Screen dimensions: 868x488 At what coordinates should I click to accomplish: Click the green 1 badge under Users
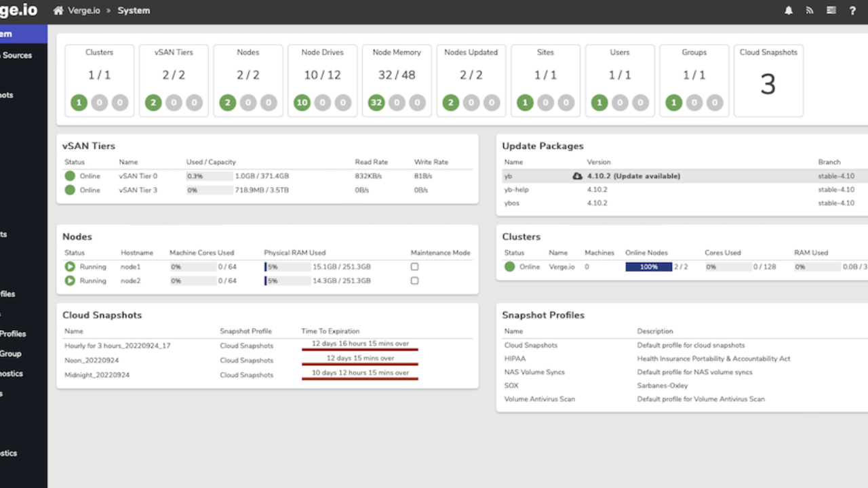point(599,103)
